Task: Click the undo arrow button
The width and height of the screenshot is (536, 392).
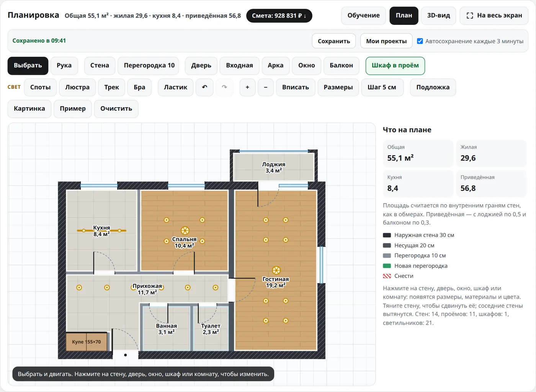Action: click(x=204, y=87)
